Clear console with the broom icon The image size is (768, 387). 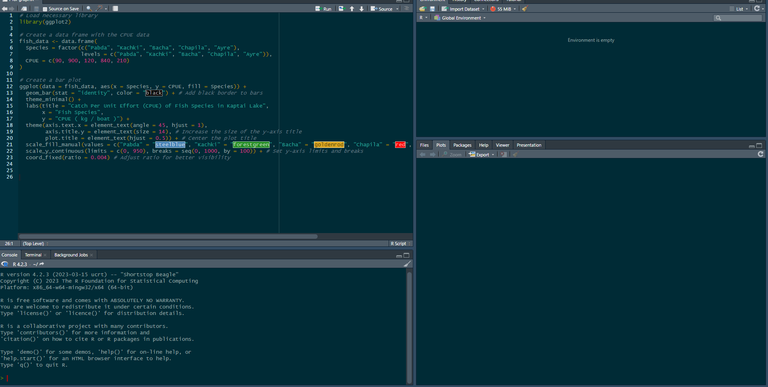tap(407, 264)
